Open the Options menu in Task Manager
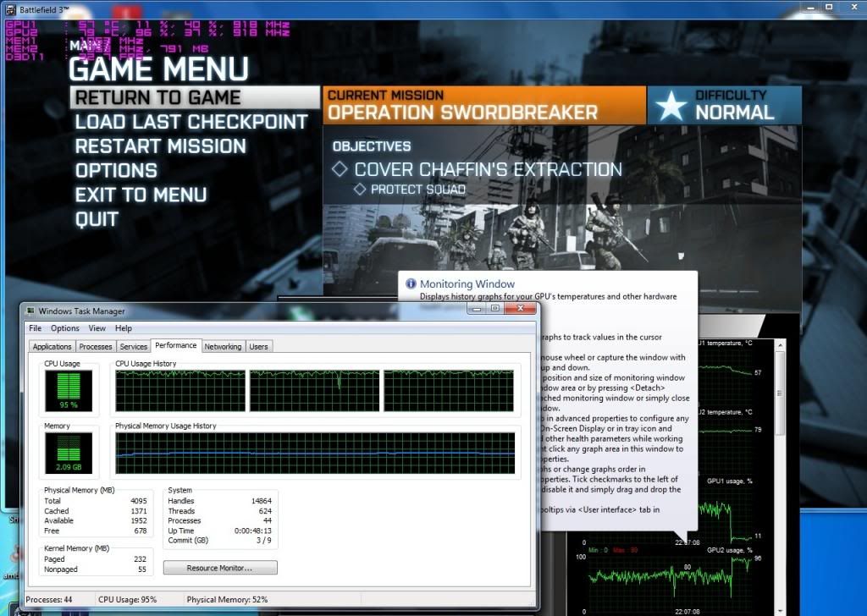This screenshot has width=867, height=616. tap(65, 328)
